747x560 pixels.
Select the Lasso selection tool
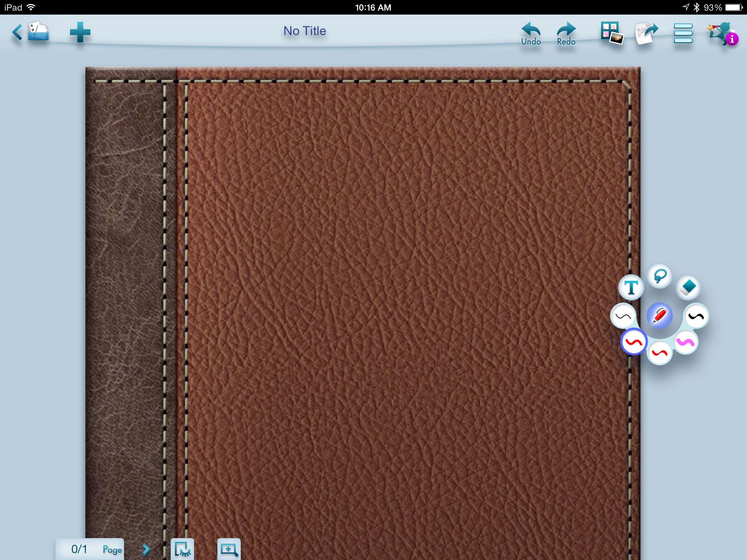(659, 276)
